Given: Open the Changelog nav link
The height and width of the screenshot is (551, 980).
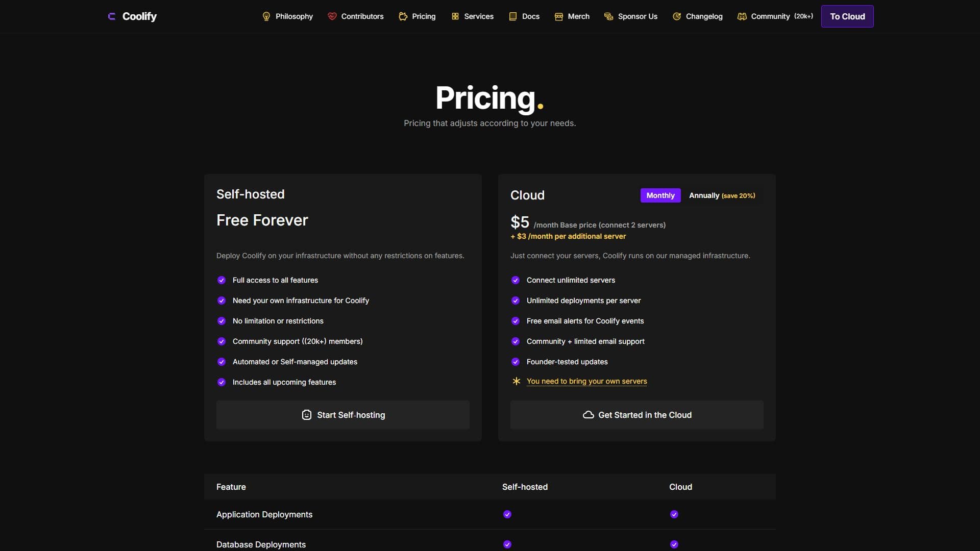Looking at the screenshot, I should 698,16.
